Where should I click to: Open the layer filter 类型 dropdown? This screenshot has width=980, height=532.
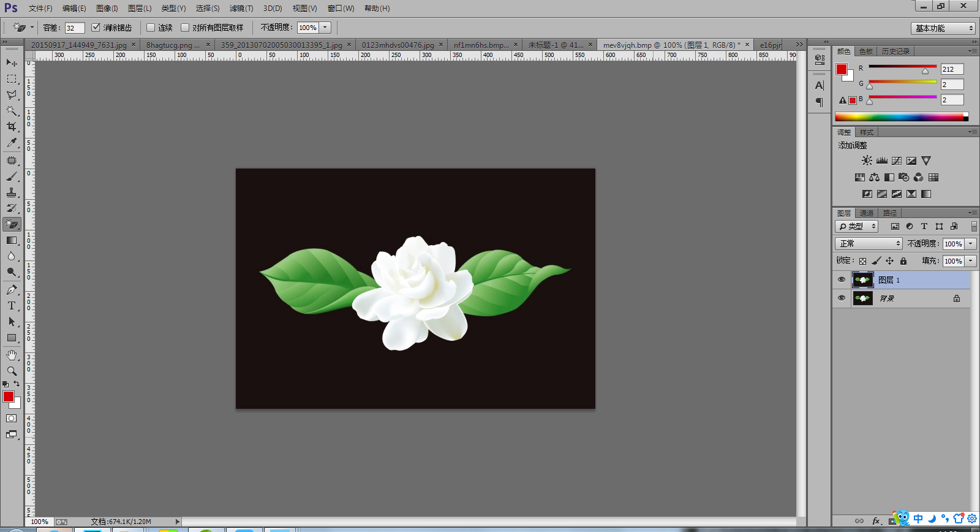point(856,227)
